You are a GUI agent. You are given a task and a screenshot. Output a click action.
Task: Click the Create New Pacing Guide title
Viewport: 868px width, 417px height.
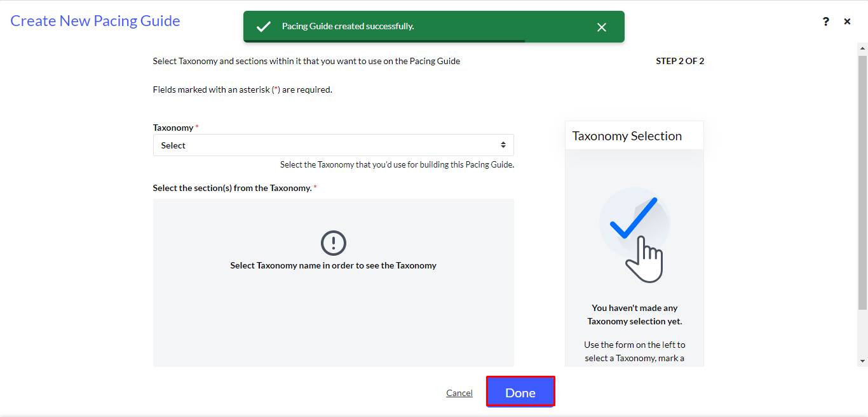point(95,21)
